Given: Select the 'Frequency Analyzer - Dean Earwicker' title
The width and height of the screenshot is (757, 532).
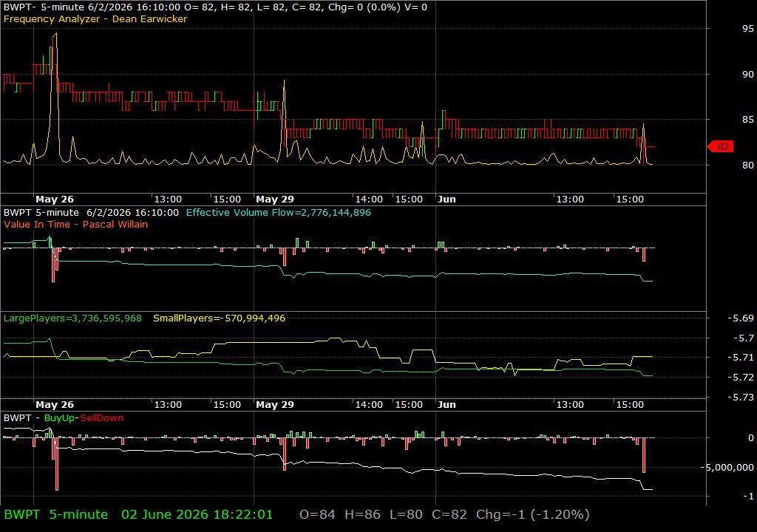Looking at the screenshot, I should [x=95, y=18].
